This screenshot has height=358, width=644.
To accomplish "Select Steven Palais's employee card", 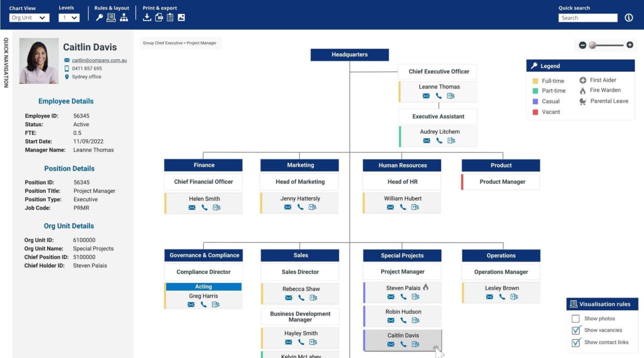I will point(402,288).
